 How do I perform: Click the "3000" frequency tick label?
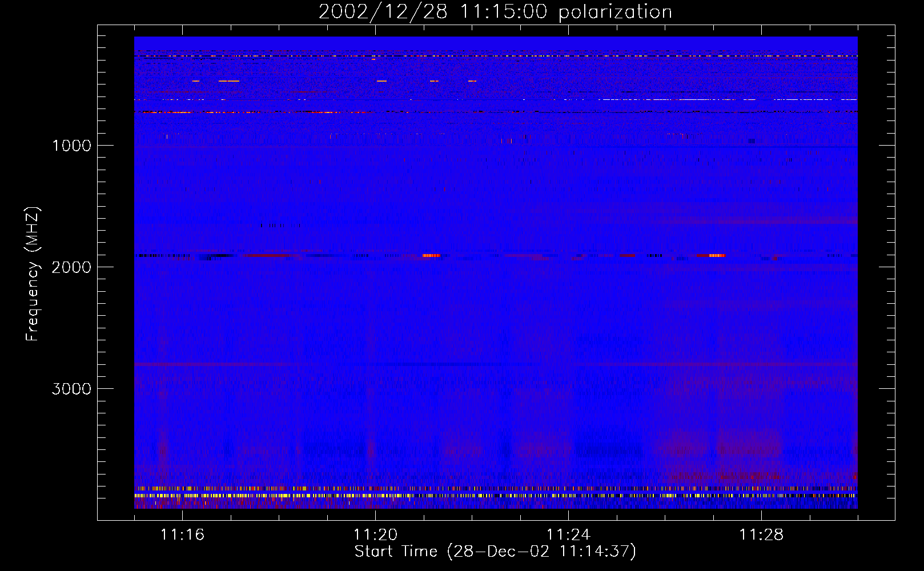click(x=71, y=389)
